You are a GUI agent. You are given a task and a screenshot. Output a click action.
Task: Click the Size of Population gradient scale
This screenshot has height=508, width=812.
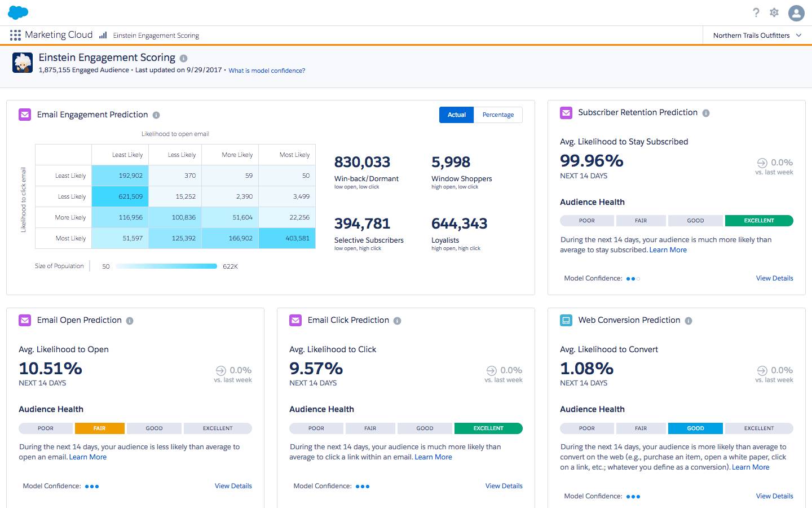166,265
